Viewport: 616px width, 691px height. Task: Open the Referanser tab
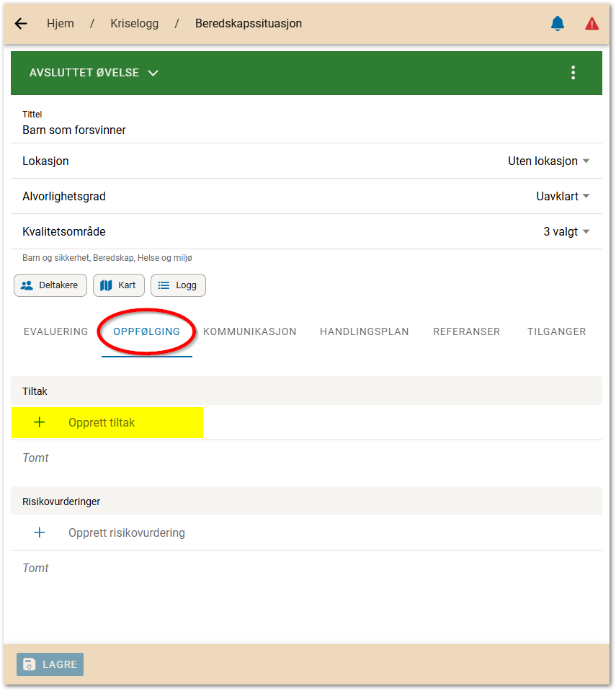click(x=467, y=332)
